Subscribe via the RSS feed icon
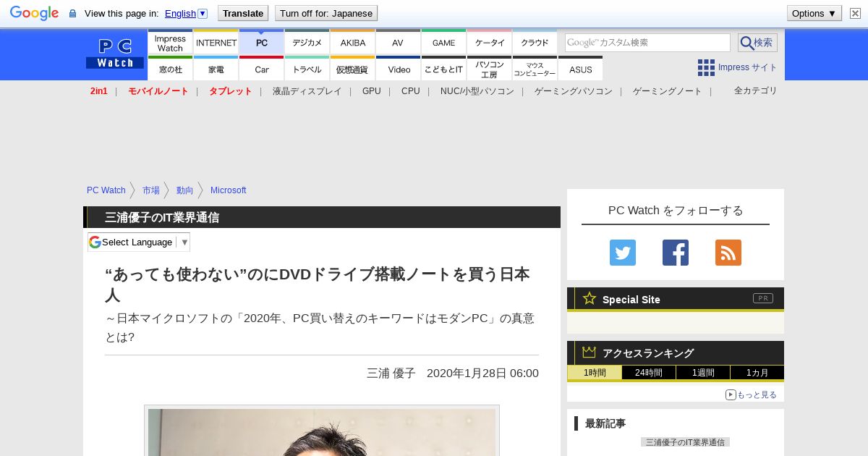868x456 pixels. [728, 253]
